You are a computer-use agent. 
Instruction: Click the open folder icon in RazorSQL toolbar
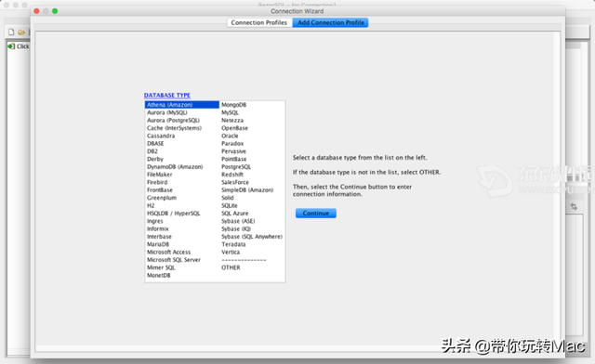tap(21, 32)
